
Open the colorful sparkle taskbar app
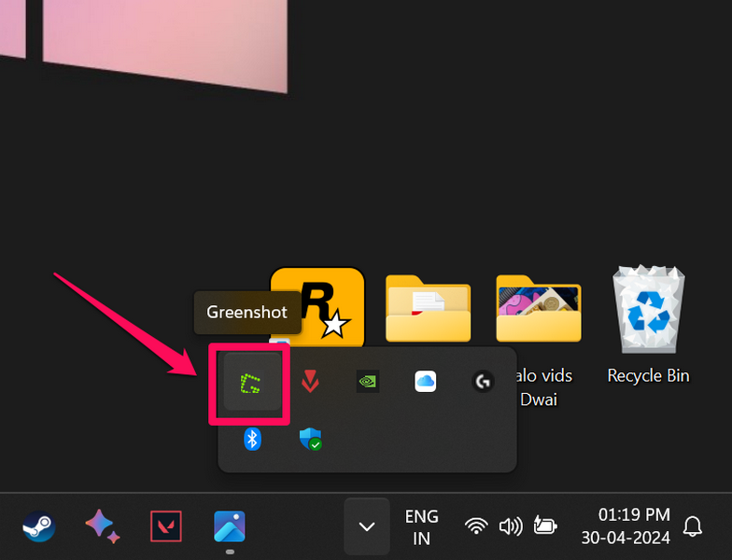[103, 526]
